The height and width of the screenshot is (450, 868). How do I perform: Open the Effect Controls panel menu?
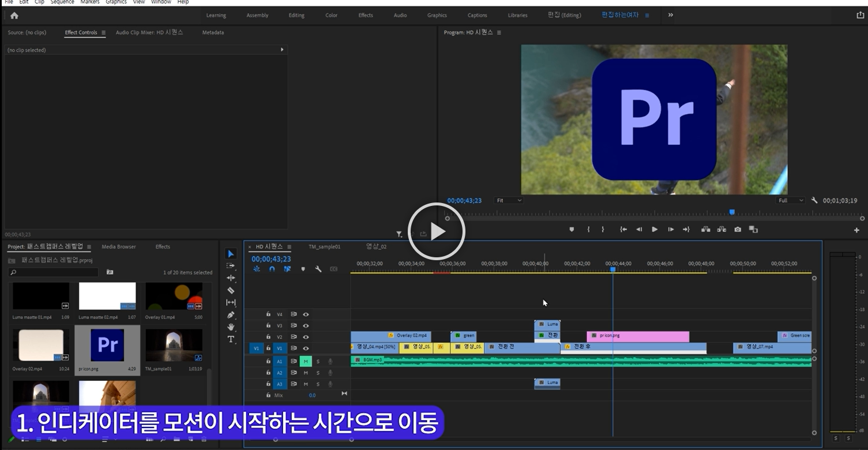click(104, 33)
